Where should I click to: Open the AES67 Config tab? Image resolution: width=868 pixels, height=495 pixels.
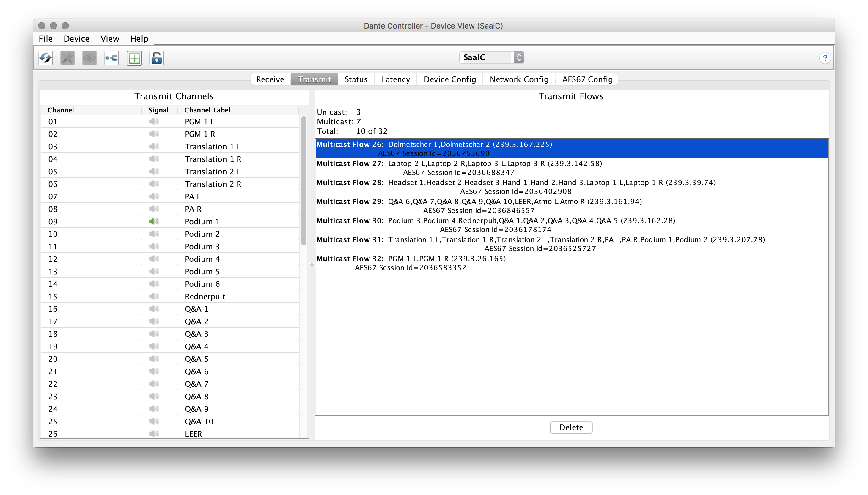coord(587,79)
